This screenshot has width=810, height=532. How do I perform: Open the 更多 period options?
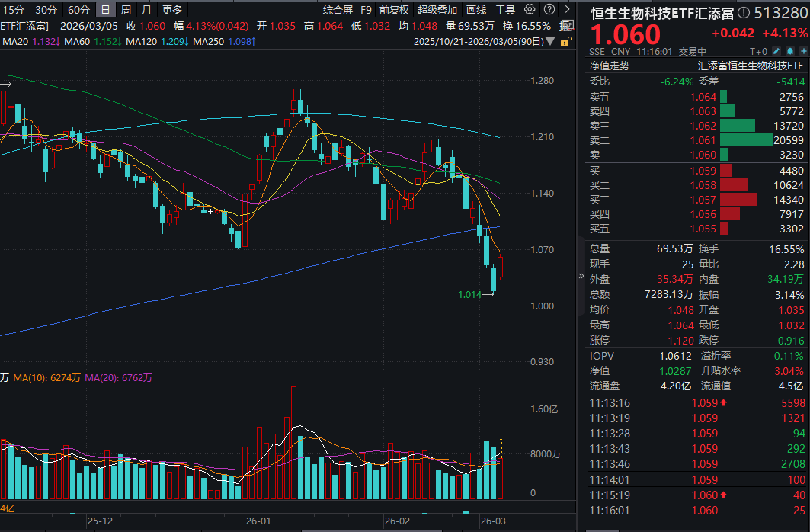click(172, 10)
